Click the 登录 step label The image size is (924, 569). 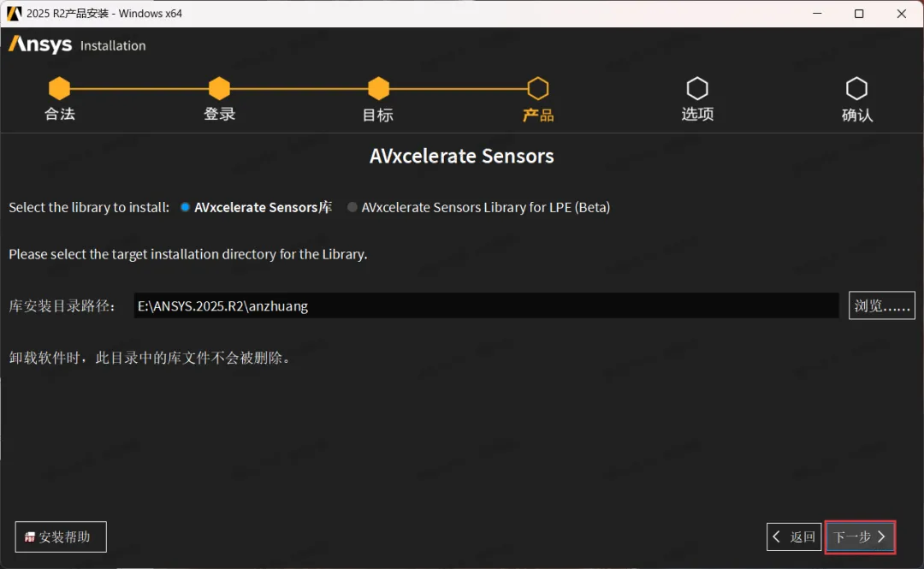(219, 114)
